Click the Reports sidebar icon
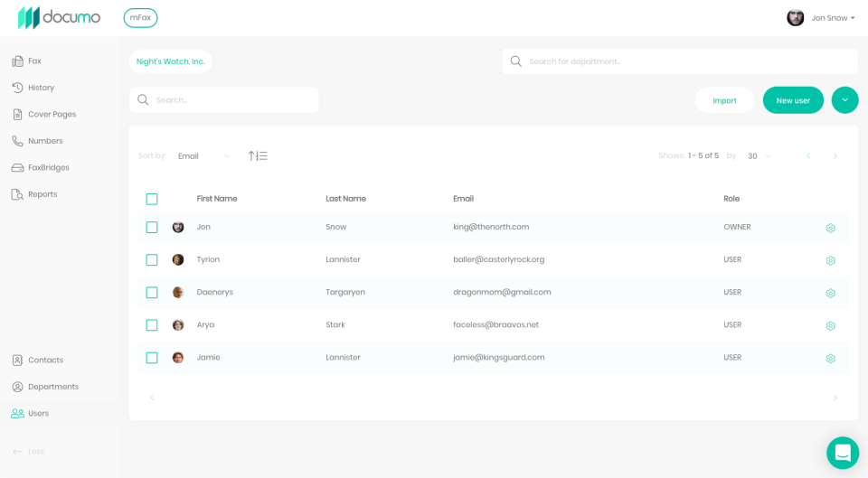The width and height of the screenshot is (868, 478). point(17,194)
